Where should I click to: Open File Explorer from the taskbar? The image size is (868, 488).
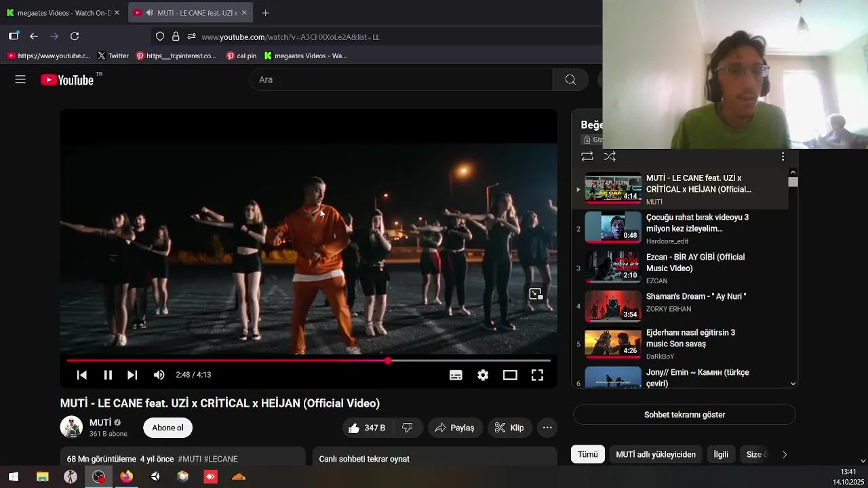coord(42,477)
